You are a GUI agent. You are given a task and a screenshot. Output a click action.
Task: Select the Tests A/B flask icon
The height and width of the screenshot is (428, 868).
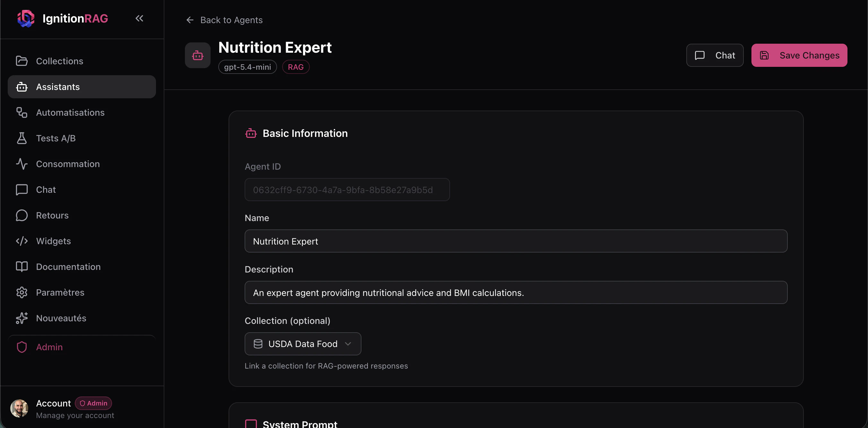[x=22, y=138]
